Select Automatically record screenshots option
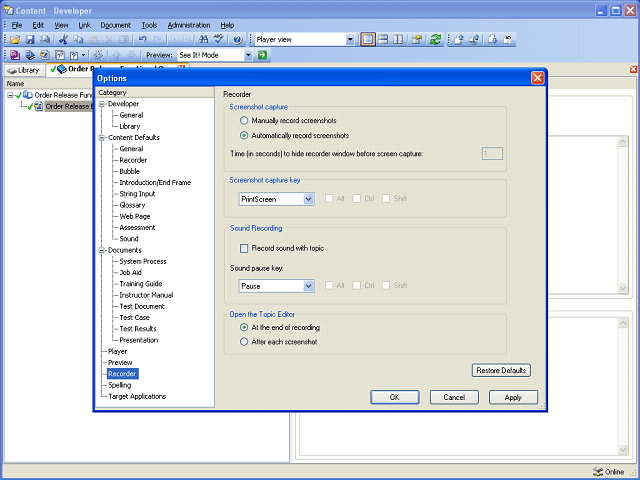 [x=244, y=136]
